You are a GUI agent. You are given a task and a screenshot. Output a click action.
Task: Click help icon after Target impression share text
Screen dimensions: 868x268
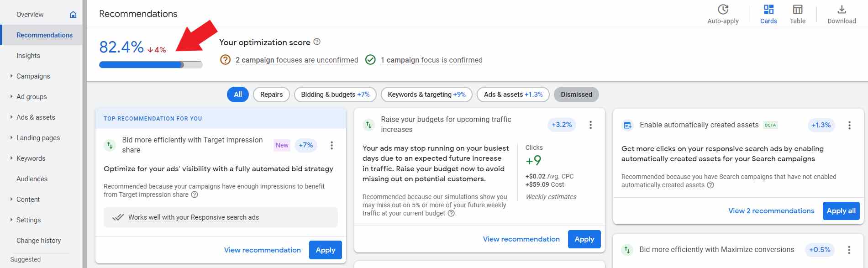click(195, 194)
